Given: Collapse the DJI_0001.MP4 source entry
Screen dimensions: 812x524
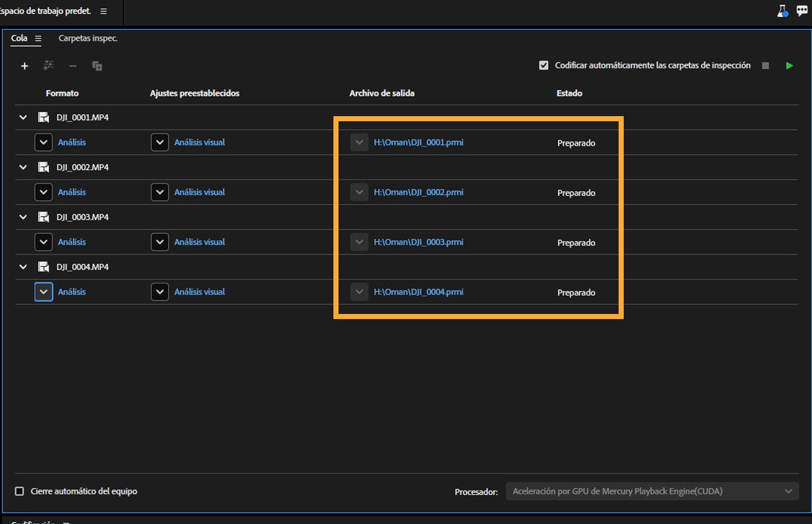Looking at the screenshot, I should 23,117.
